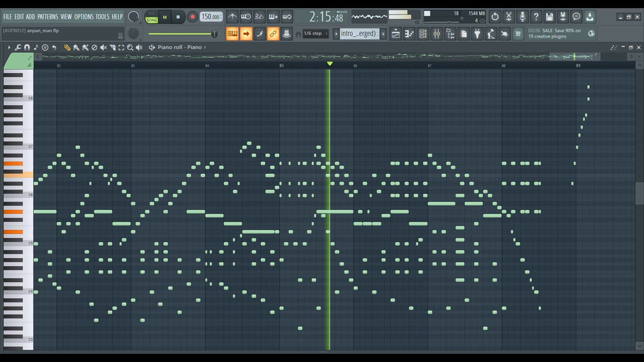Stop playback with the stop button
Screen dimensions: 644x362
click(x=178, y=17)
